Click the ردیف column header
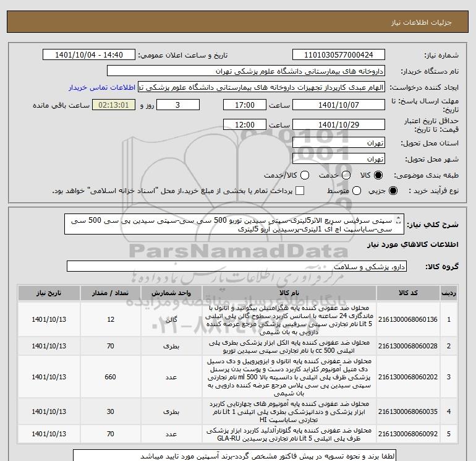This screenshot has width=476, height=461. (x=449, y=293)
